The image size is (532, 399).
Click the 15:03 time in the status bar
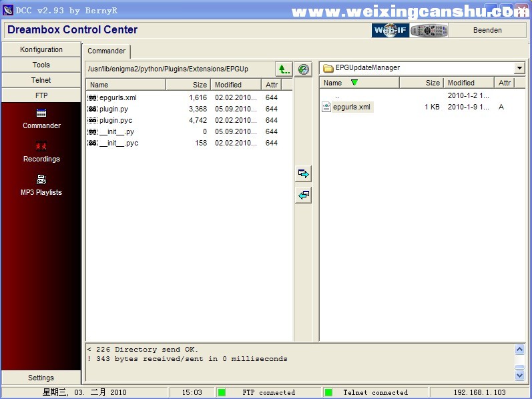coord(192,392)
